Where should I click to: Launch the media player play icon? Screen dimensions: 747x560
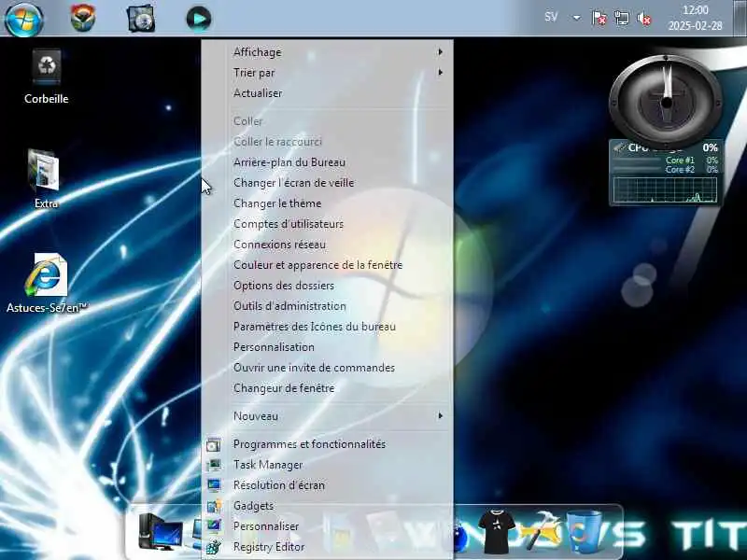click(x=199, y=19)
